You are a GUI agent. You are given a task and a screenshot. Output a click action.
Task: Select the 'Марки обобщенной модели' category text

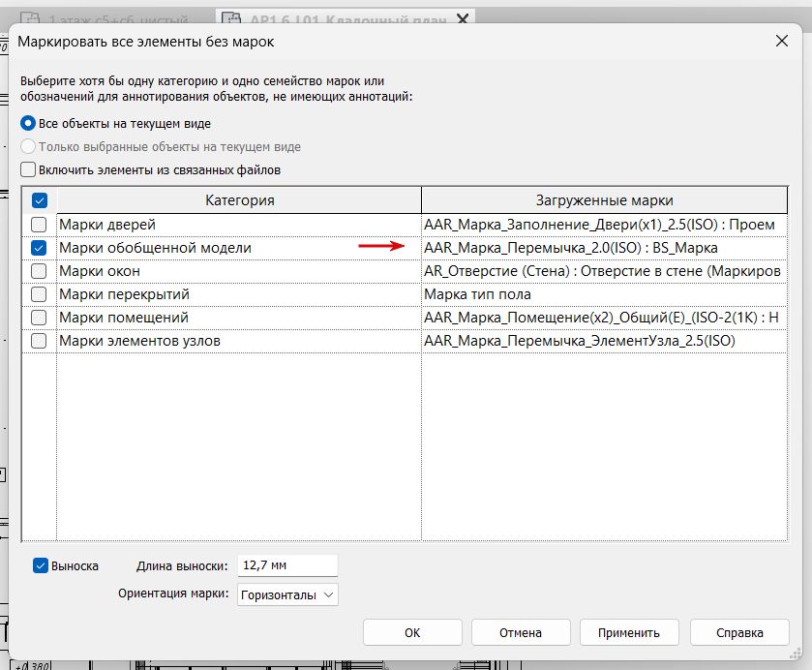pos(156,248)
